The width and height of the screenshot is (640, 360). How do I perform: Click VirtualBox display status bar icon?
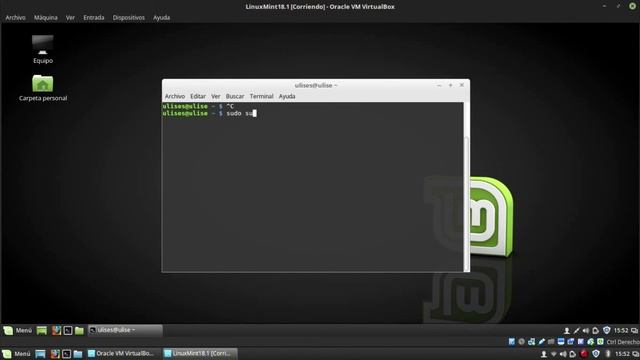point(561,341)
